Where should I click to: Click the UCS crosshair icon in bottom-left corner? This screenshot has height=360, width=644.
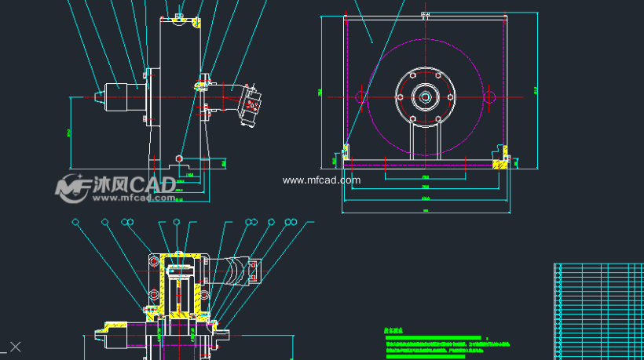tap(15, 347)
